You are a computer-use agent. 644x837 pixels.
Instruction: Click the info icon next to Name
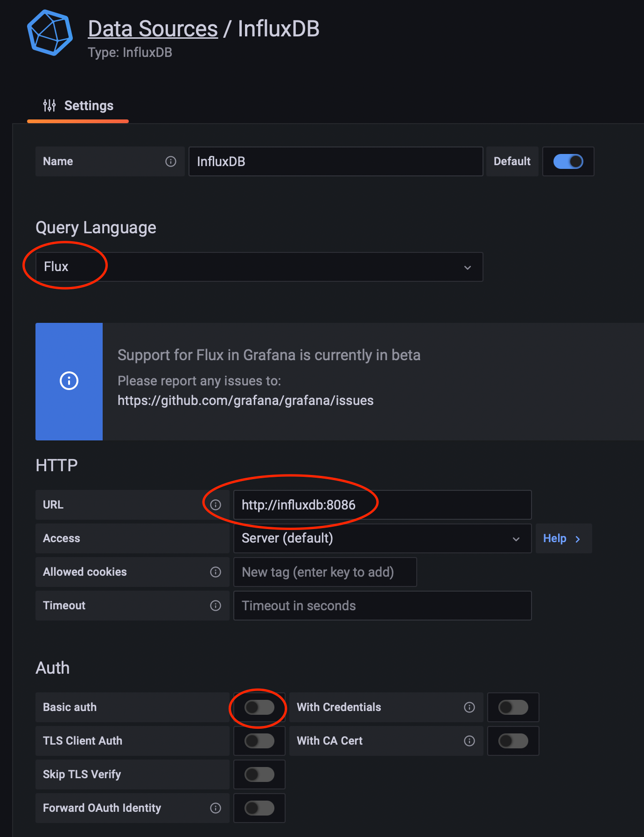coord(171,161)
